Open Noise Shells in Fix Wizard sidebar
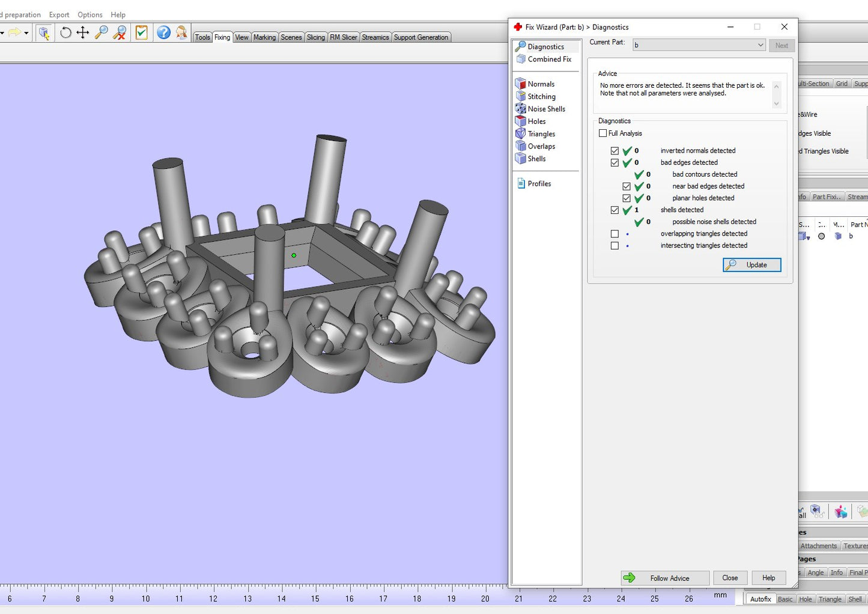 click(x=546, y=109)
